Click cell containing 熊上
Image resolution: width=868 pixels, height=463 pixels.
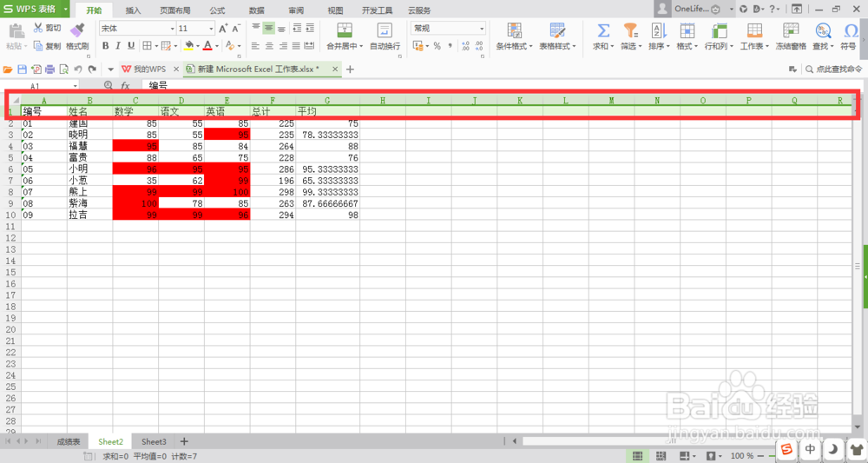[x=89, y=192]
